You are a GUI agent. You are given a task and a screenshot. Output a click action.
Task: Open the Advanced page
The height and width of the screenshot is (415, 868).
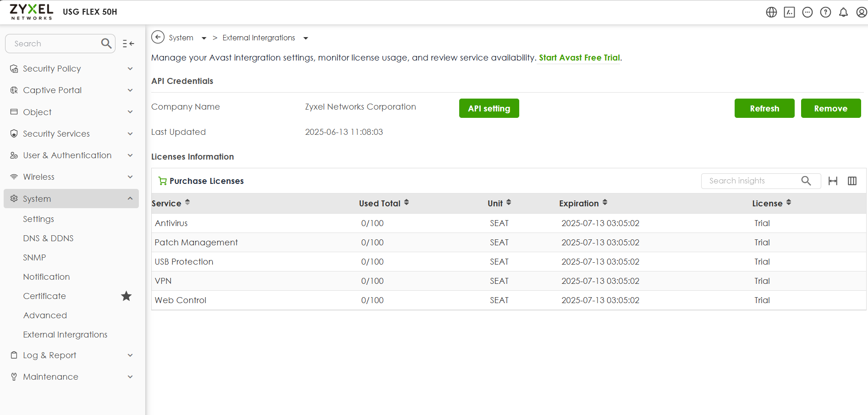coord(45,315)
